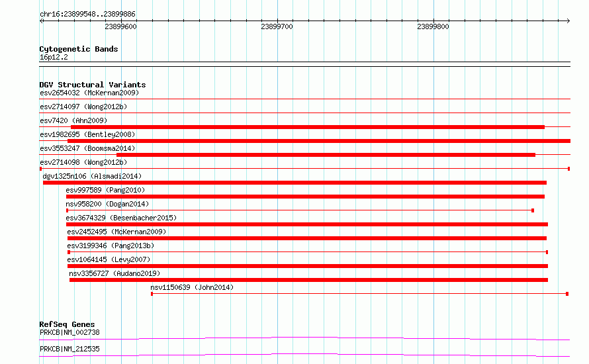The height and width of the screenshot is (364, 589).
Task: Click the RefSeq Genes track title
Action: click(x=67, y=324)
